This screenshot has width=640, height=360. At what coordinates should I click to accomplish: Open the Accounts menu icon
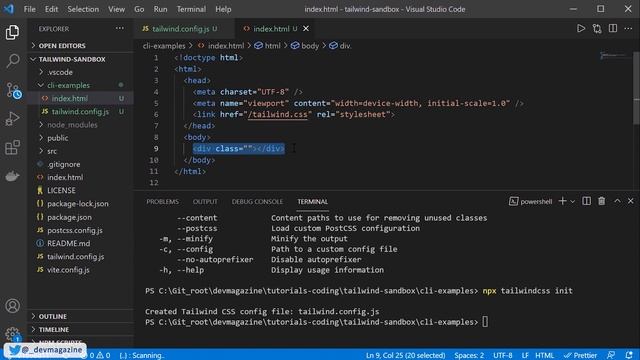[12, 306]
